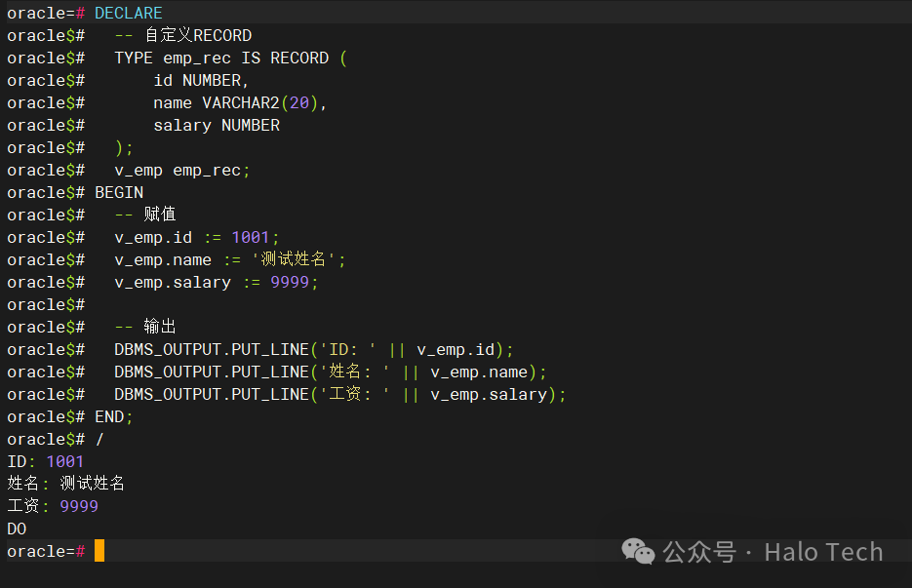Click the ');' closing record line
912x588 pixels.
coord(124,147)
